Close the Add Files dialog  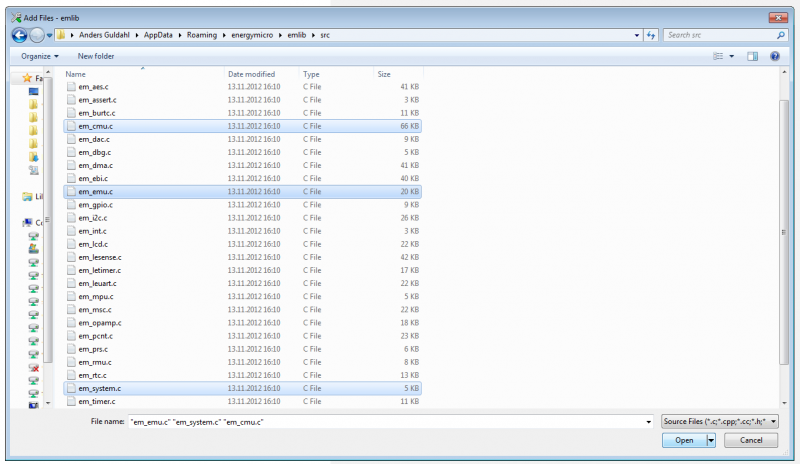[778, 18]
